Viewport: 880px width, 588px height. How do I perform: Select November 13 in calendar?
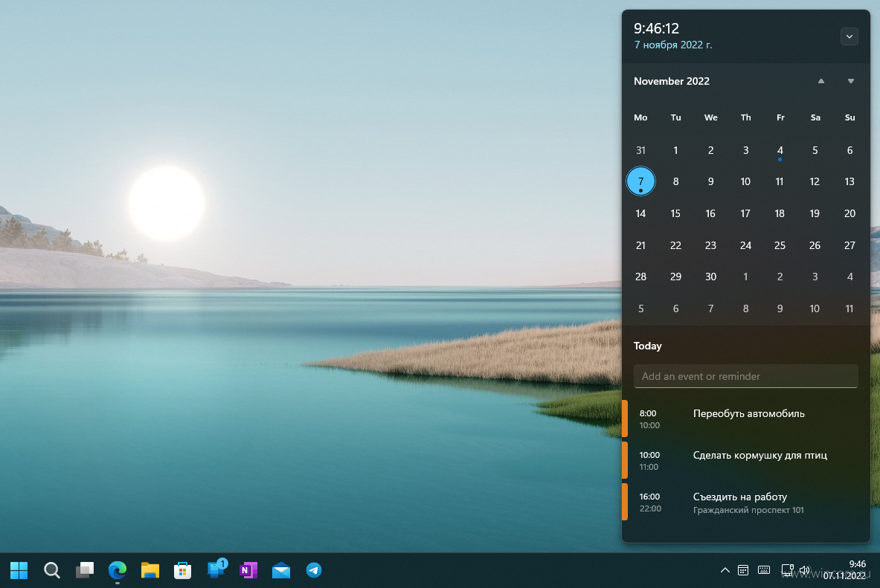point(850,181)
